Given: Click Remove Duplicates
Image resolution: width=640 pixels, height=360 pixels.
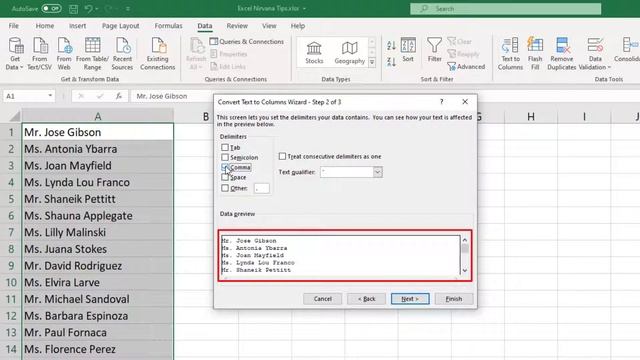Looking at the screenshot, I should (562, 54).
